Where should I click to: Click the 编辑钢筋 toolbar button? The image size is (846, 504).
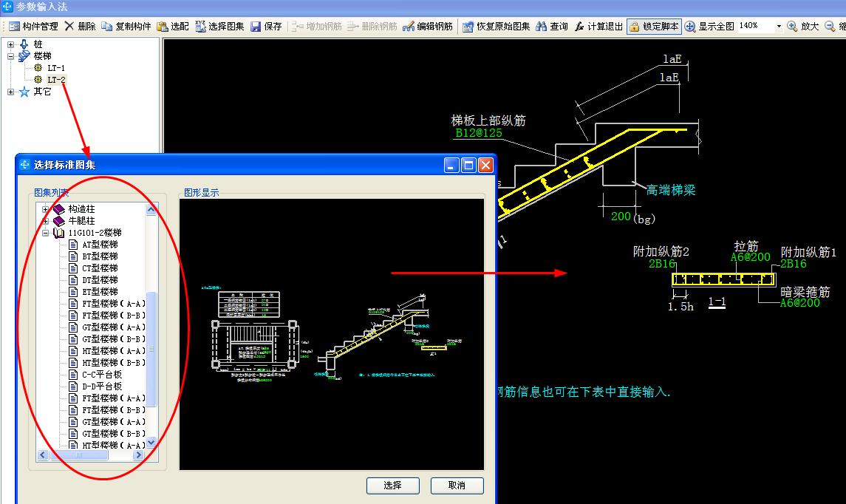[x=428, y=26]
